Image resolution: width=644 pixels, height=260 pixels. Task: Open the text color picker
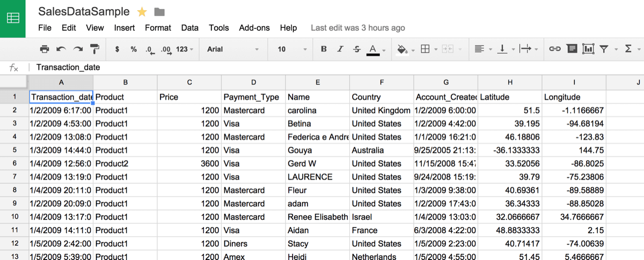pyautogui.click(x=373, y=49)
